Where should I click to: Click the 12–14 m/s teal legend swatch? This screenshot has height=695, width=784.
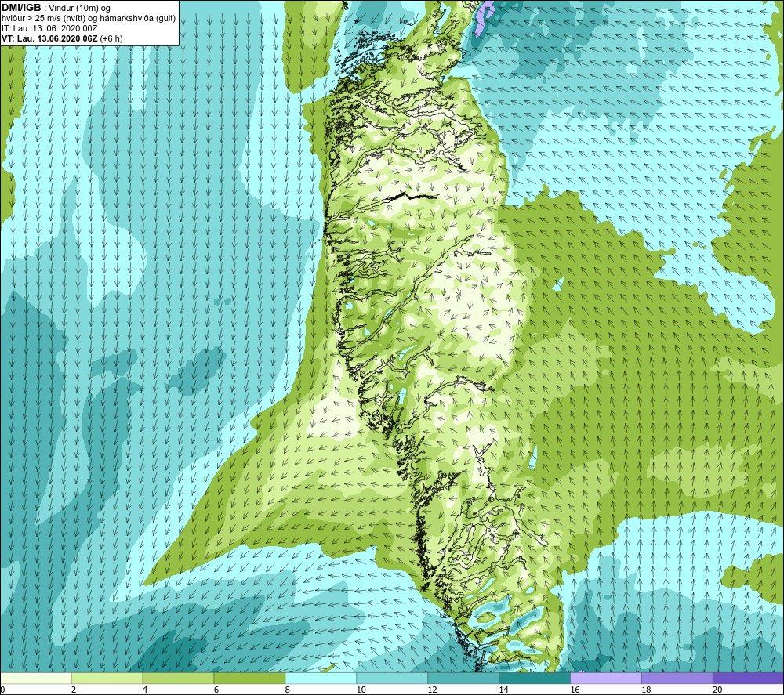point(463,678)
